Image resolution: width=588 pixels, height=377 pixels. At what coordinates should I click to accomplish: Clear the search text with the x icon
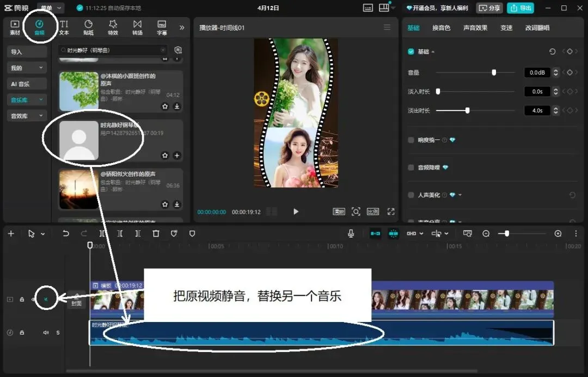(x=163, y=50)
